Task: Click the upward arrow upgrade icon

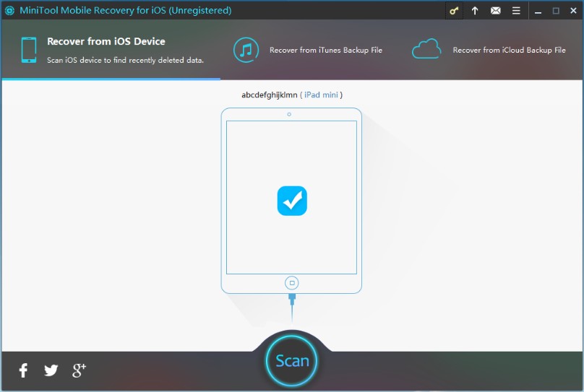Action: [x=474, y=10]
